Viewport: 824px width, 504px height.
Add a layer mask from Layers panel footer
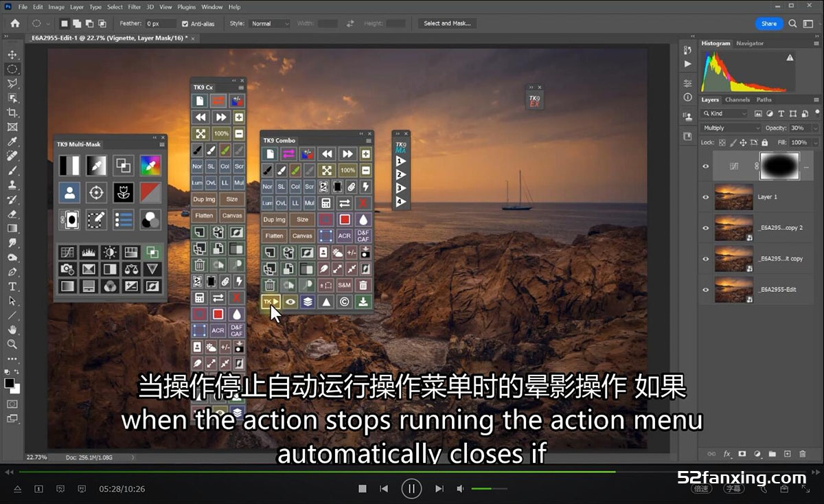pos(742,454)
